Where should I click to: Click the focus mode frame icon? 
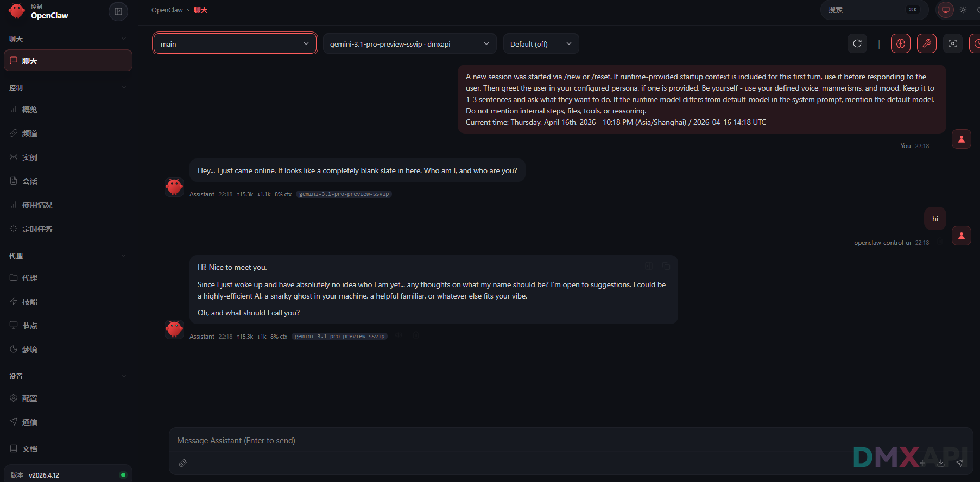(953, 43)
